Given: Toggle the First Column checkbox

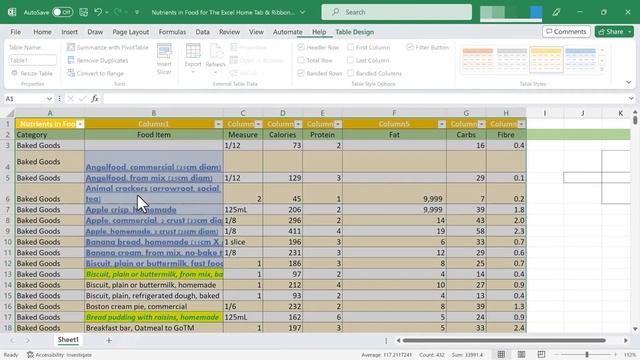Looking at the screenshot, I should pos(350,47).
